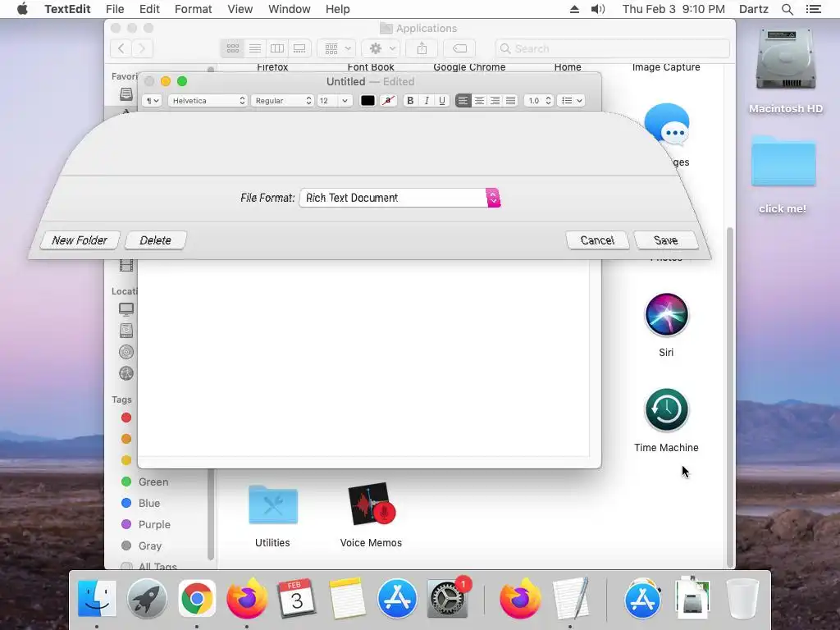The height and width of the screenshot is (630, 840).
Task: Open Google Chrome from the Dock
Action: coord(197,598)
